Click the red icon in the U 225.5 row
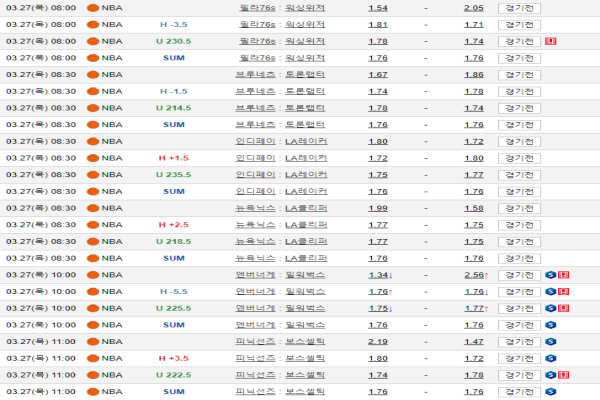 tap(563, 308)
